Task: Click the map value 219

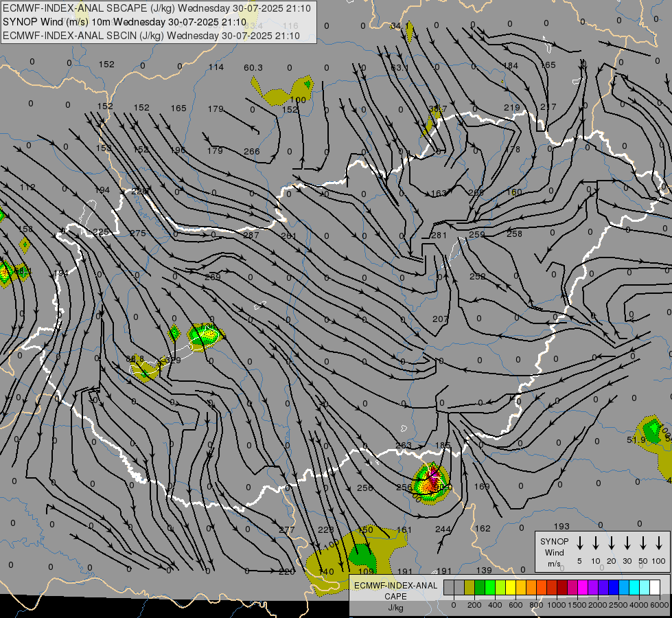Action: [x=511, y=108]
